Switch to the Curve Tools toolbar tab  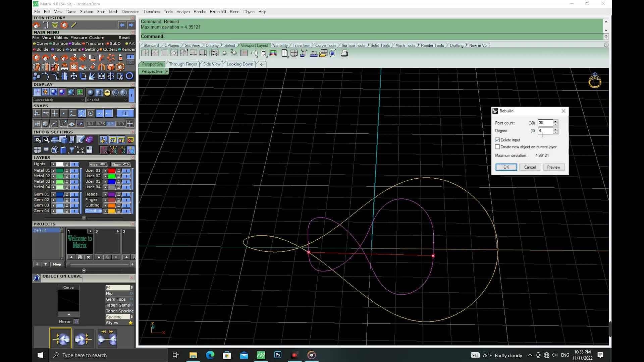(x=325, y=46)
